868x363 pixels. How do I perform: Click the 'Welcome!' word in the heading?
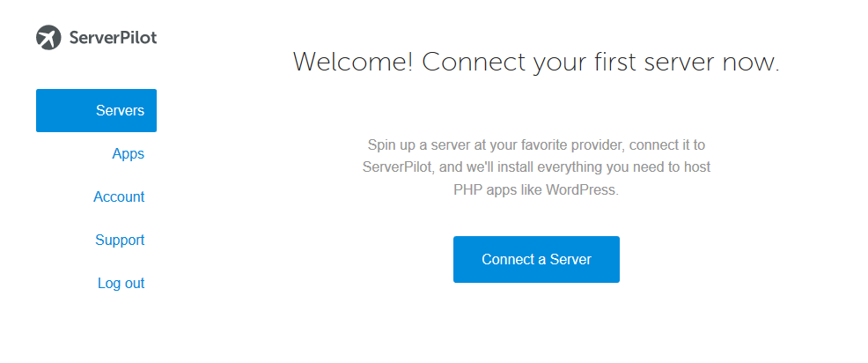point(353,62)
